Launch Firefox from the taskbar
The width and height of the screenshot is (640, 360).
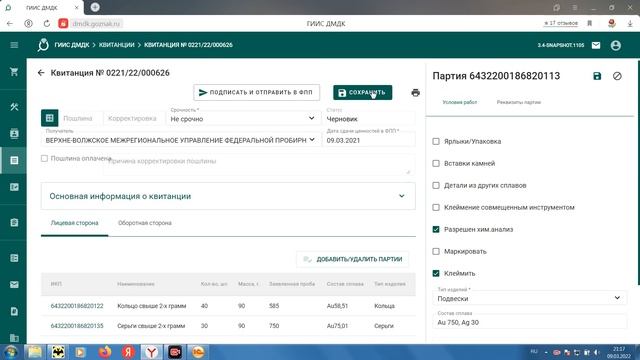pos(105,352)
